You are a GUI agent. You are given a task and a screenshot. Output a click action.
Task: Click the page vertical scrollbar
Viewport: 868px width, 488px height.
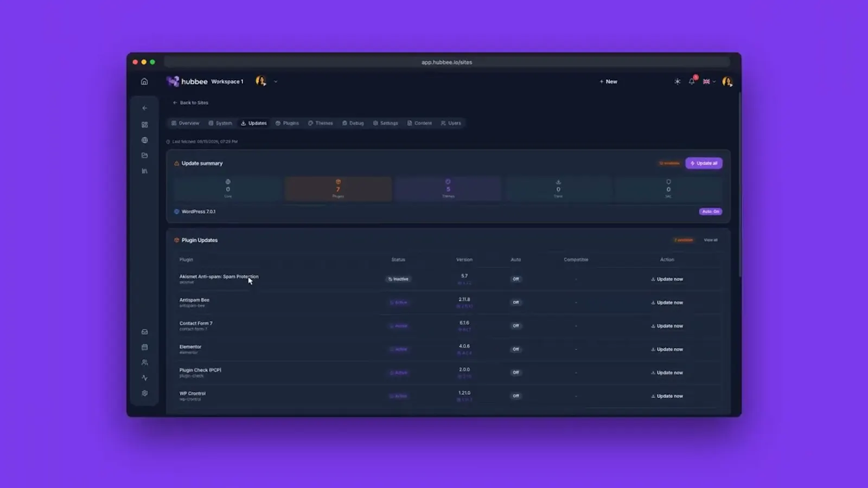tap(739, 184)
